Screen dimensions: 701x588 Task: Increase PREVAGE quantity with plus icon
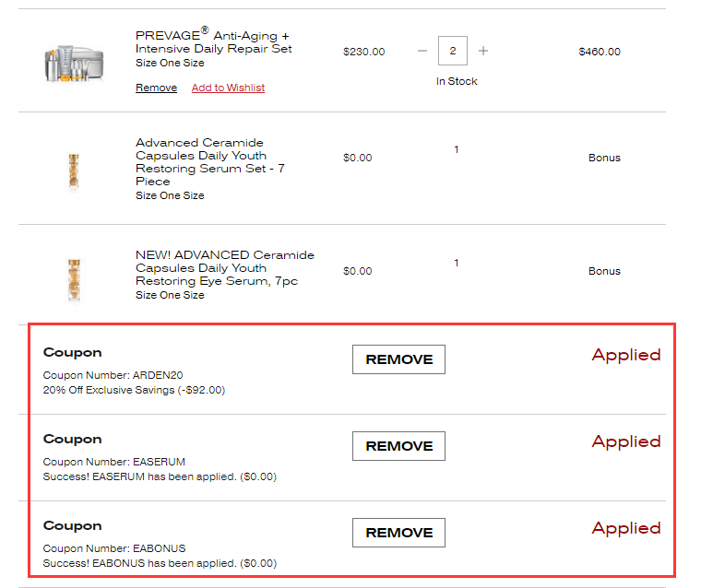483,51
